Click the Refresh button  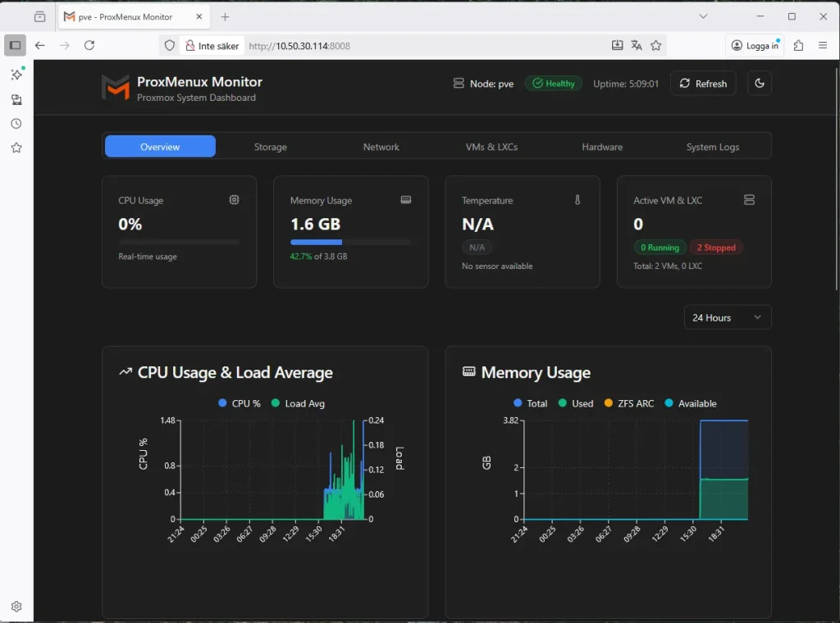[703, 83]
